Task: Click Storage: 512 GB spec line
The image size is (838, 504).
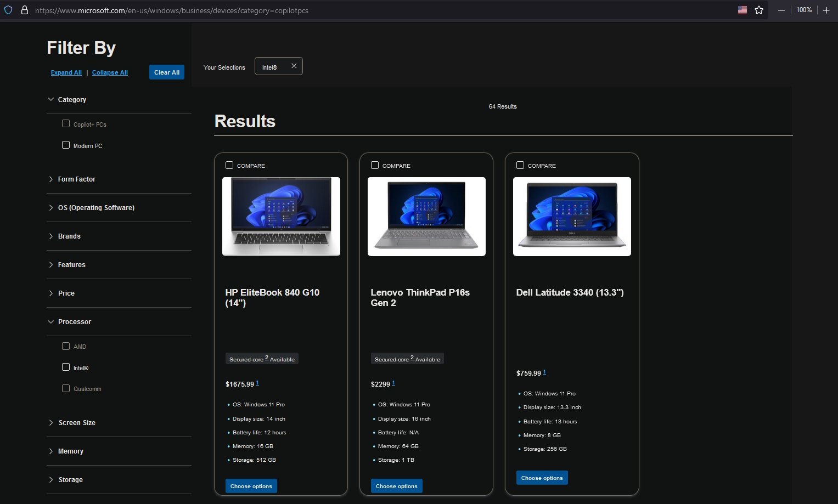Action: (x=254, y=460)
